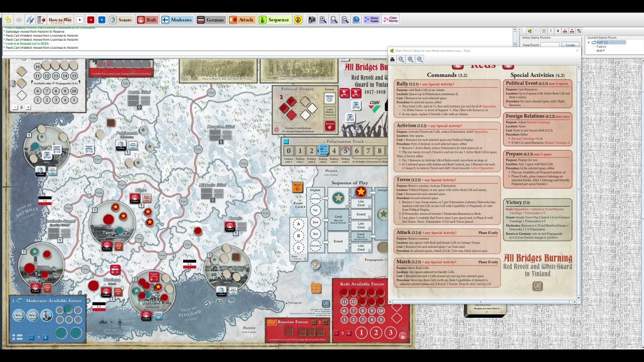Click Reds Available Forces circle 1
644x362 pixels.
pos(361,332)
